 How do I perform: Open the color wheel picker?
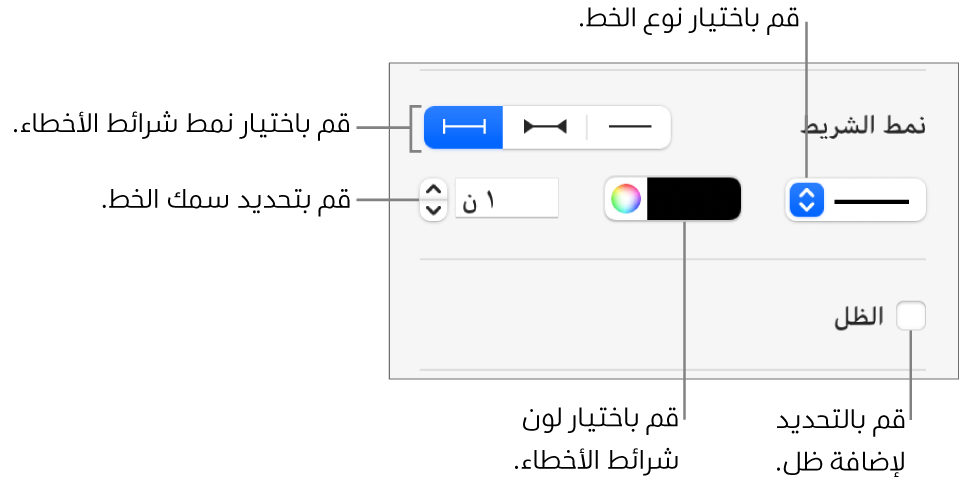pos(626,199)
